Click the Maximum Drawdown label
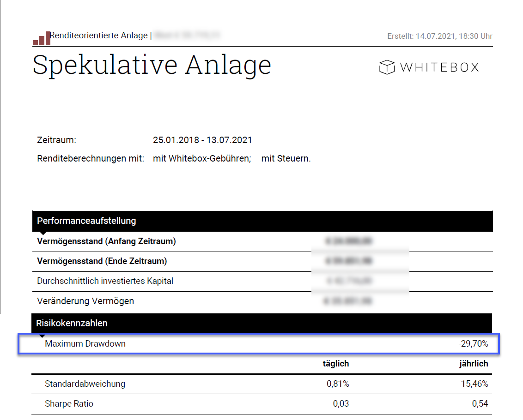Screen dimensions: 523x420 click(85, 344)
